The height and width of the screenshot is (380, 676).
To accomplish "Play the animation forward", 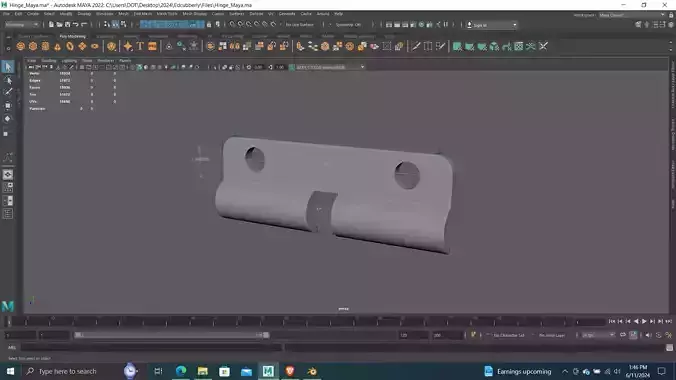I will [644, 321].
